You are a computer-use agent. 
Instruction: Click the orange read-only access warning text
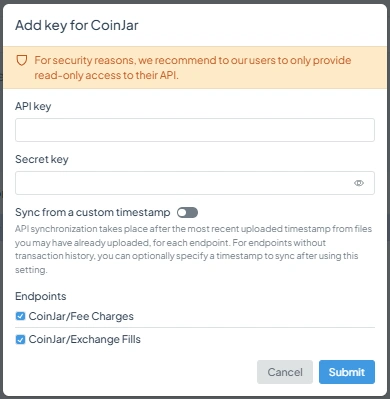point(193,68)
